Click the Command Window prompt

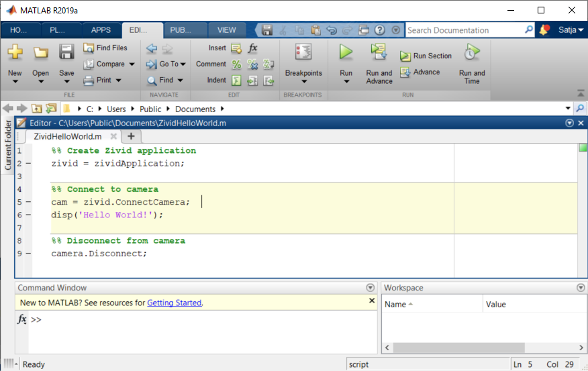[x=36, y=319]
